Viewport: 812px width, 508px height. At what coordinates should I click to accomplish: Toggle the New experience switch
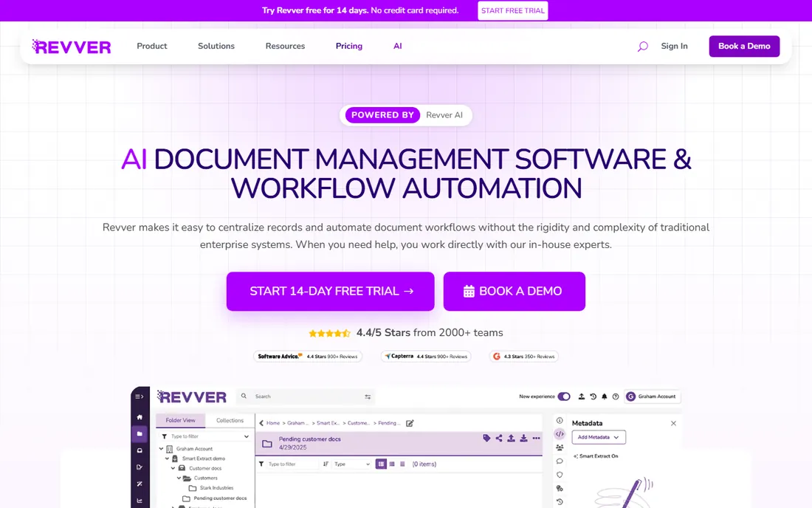point(564,397)
